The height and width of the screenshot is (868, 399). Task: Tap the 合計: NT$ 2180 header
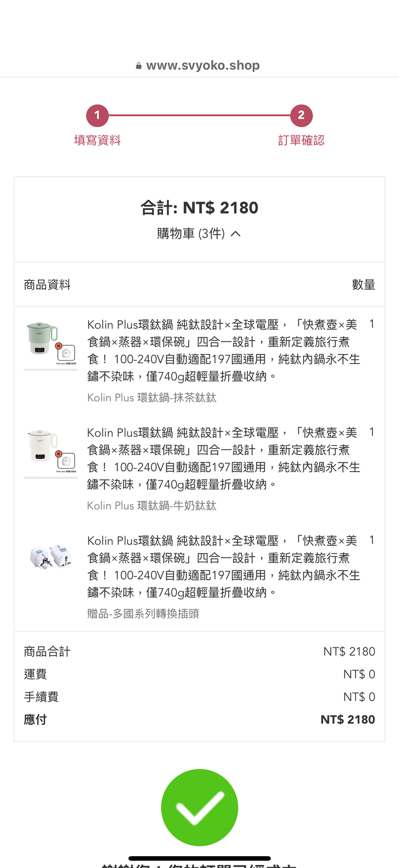[199, 207]
